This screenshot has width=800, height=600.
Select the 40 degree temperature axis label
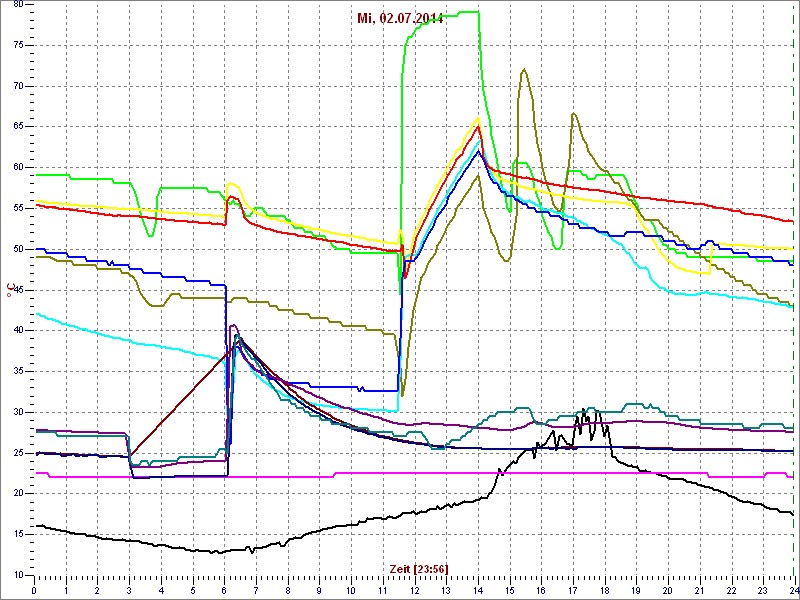[x=17, y=331]
